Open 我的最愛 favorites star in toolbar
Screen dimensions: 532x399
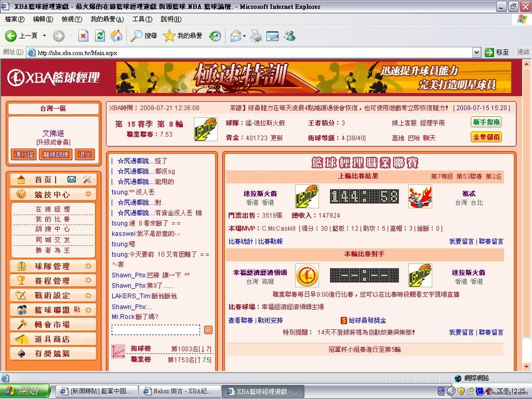[183, 36]
